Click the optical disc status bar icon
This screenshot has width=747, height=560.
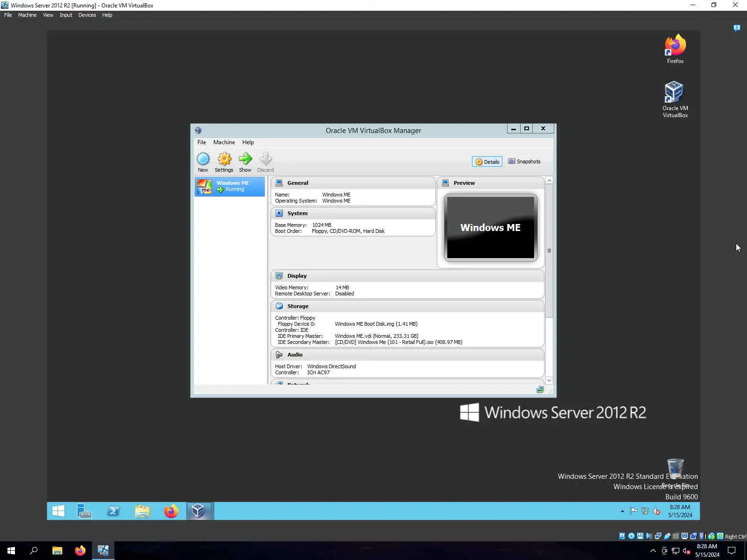click(631, 536)
